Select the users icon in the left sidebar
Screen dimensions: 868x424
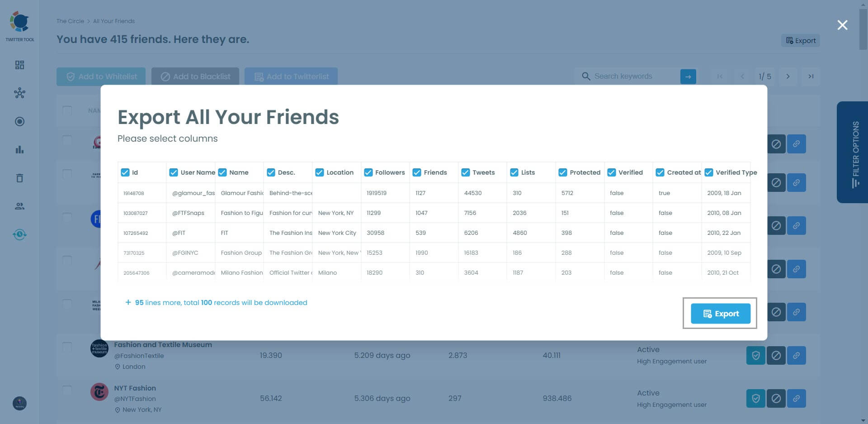pos(19,206)
